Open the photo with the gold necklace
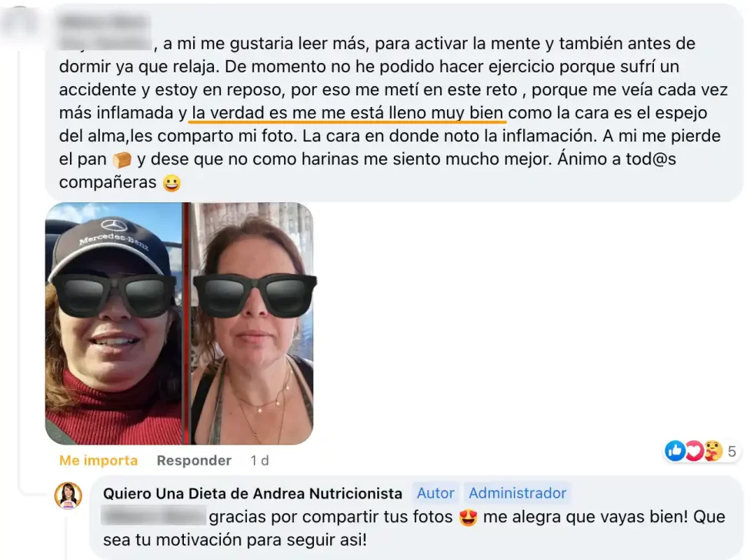This screenshot has height=560, width=754. coord(252,324)
